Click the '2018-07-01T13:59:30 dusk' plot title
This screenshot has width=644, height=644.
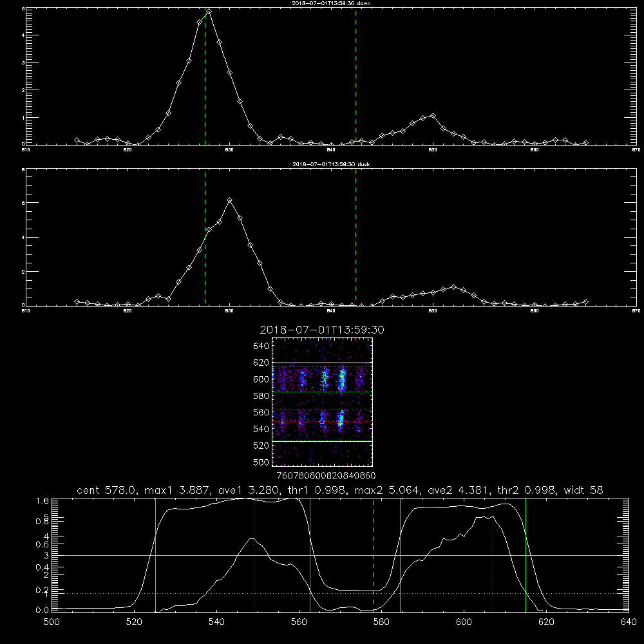(331, 164)
